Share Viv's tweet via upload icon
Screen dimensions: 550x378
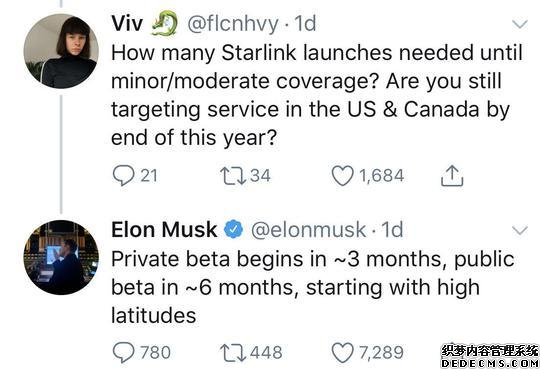pyautogui.click(x=452, y=175)
